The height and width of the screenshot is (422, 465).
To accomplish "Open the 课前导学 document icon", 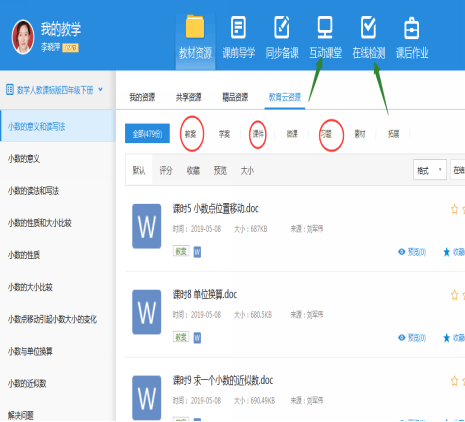I will (x=238, y=27).
